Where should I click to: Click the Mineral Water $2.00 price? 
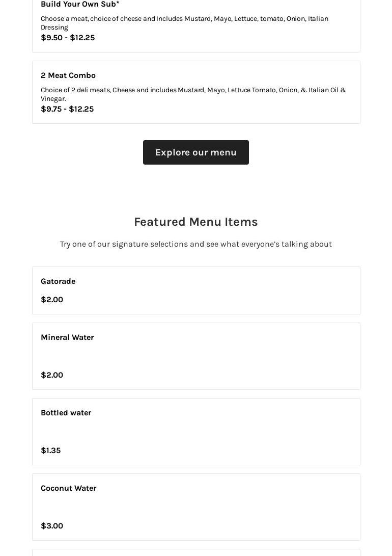[52, 375]
